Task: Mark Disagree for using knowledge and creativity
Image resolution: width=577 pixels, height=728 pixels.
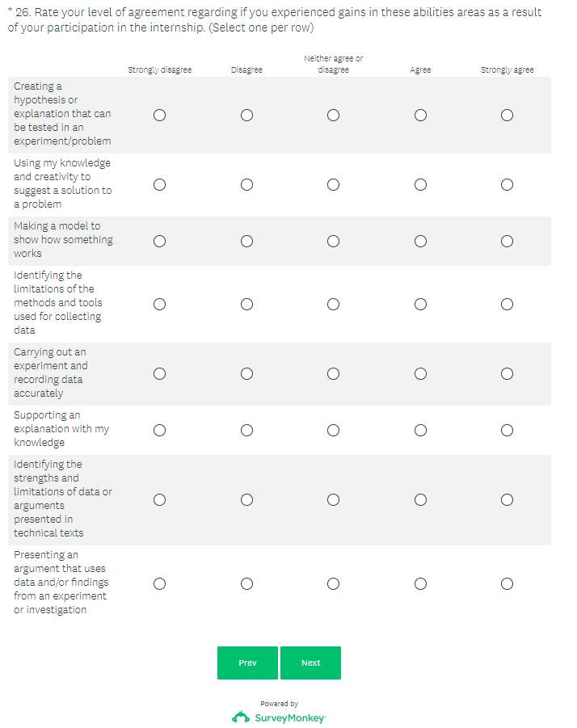Action: [246, 184]
